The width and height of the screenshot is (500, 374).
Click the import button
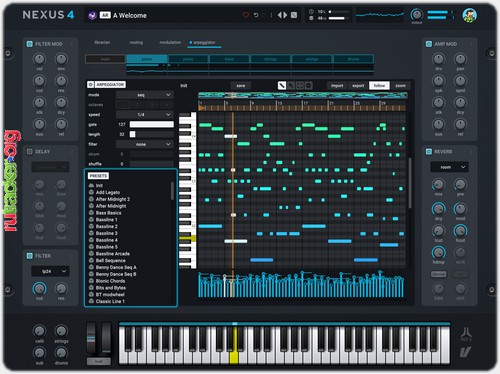(x=337, y=86)
